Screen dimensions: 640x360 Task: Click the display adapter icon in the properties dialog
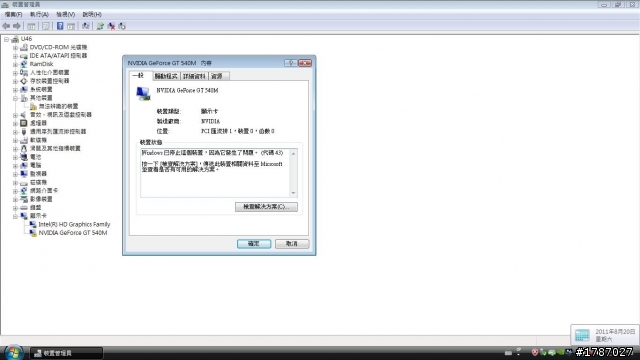pyautogui.click(x=143, y=93)
